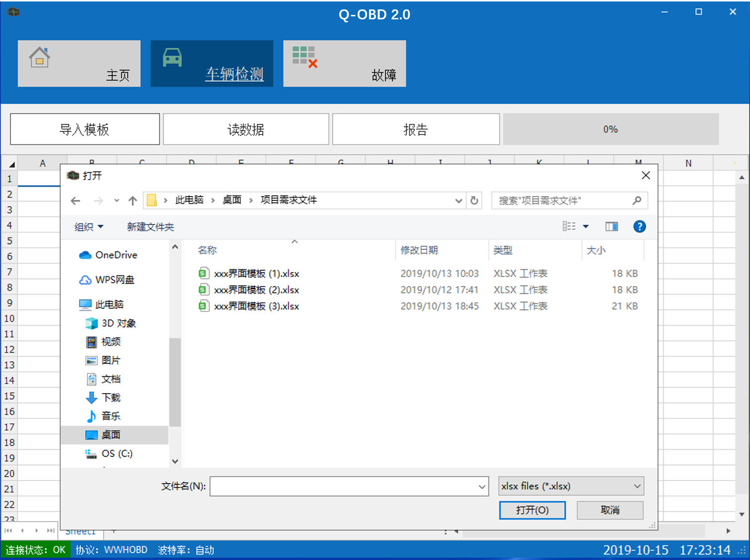
Task: Open recent locations dropdown arrow
Action: pyautogui.click(x=117, y=201)
